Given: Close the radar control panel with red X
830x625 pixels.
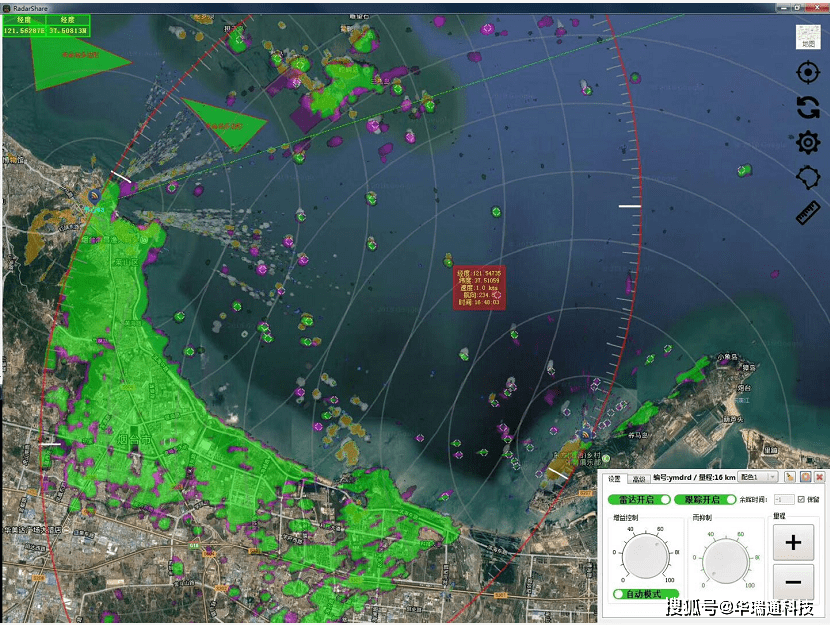Looking at the screenshot, I should click(x=819, y=477).
